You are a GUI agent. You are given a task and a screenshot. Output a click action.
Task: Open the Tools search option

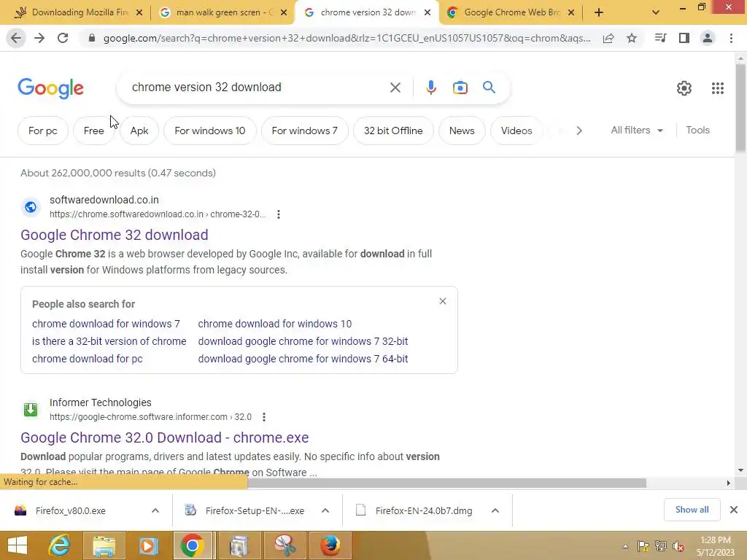tap(697, 130)
